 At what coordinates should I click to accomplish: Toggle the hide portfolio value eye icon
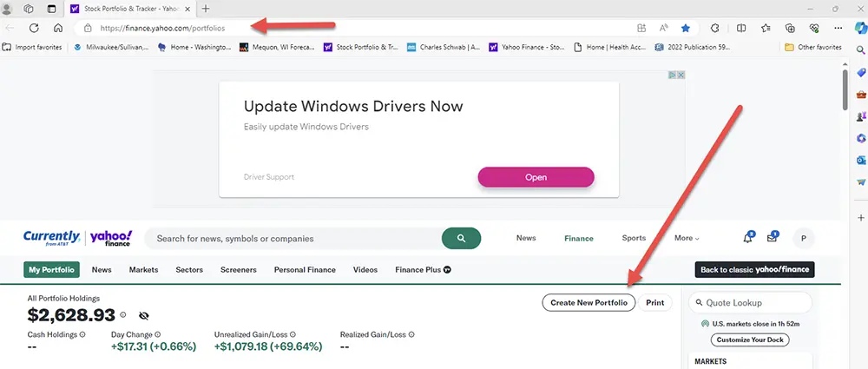tap(143, 315)
